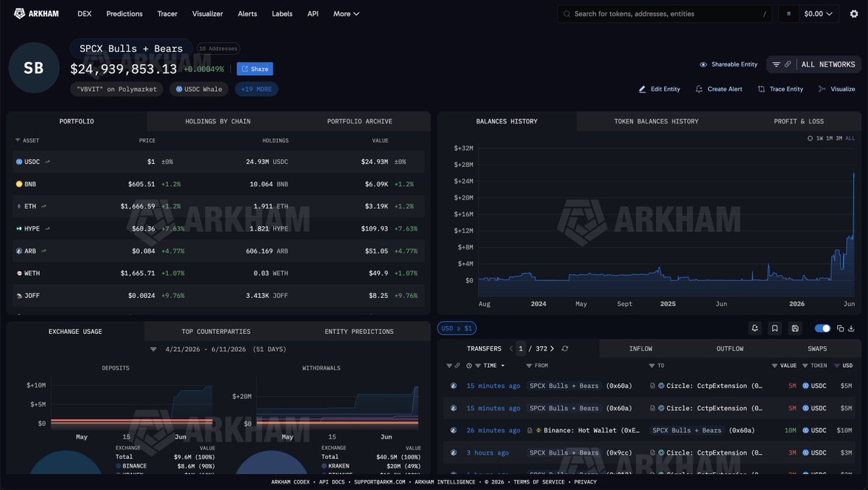
Task: Go to next transfers page arrow
Action: 552,349
